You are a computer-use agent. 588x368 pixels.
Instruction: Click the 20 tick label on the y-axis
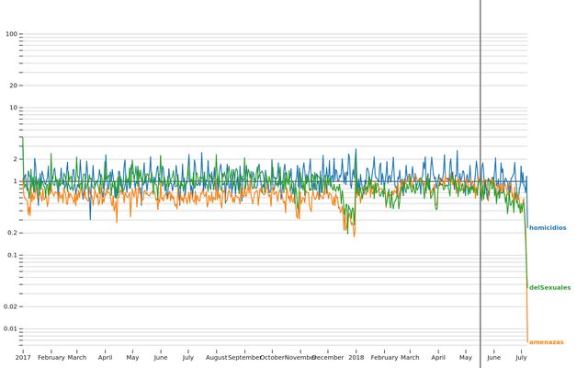(x=14, y=86)
